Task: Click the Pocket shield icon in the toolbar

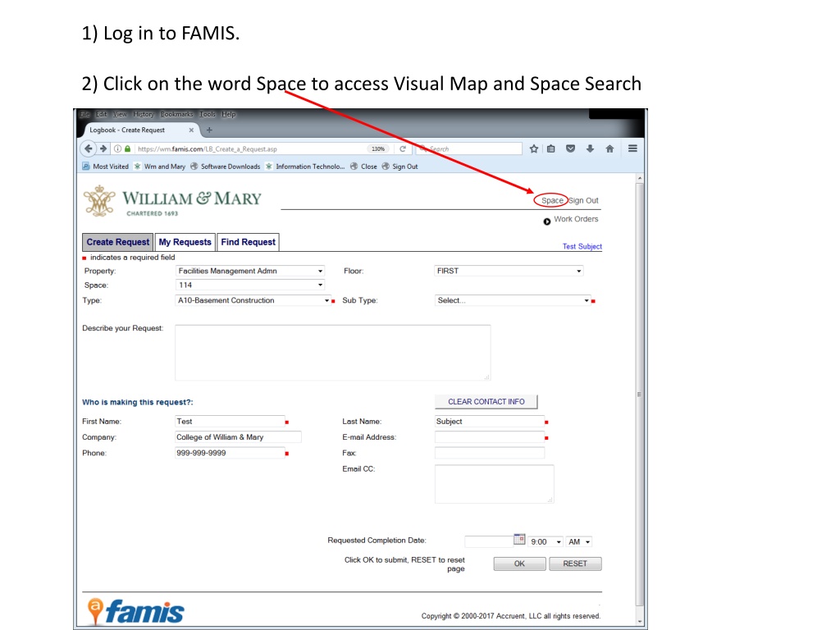Action: click(x=571, y=149)
